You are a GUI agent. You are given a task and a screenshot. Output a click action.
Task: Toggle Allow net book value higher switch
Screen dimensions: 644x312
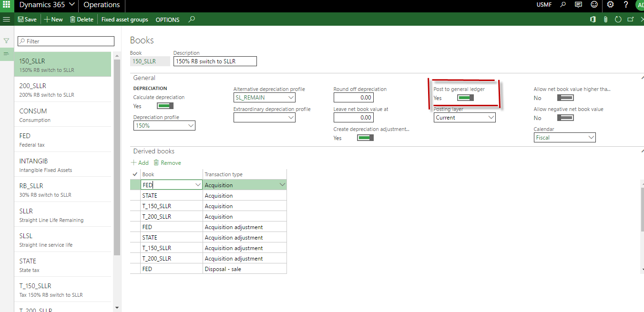pos(565,98)
